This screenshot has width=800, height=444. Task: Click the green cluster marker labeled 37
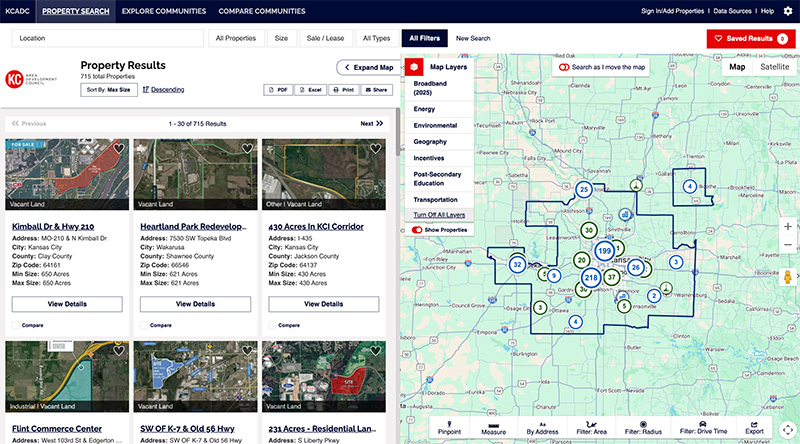[x=611, y=277]
